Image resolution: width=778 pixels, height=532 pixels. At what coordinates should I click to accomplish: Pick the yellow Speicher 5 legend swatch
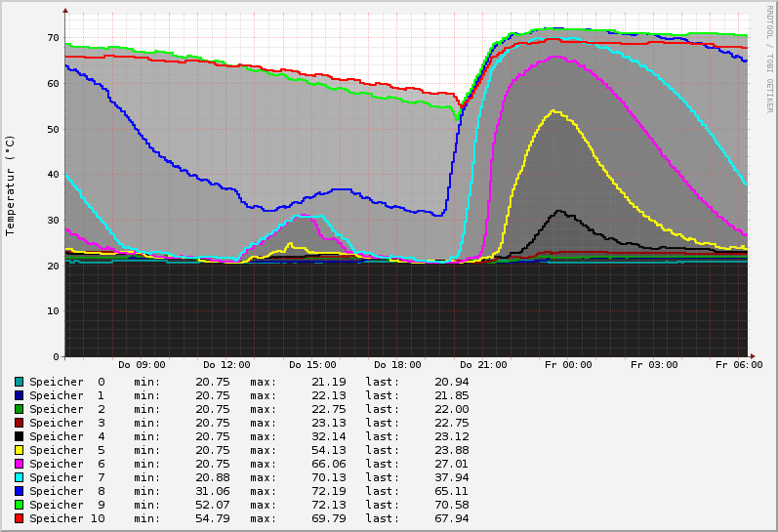[x=19, y=450]
